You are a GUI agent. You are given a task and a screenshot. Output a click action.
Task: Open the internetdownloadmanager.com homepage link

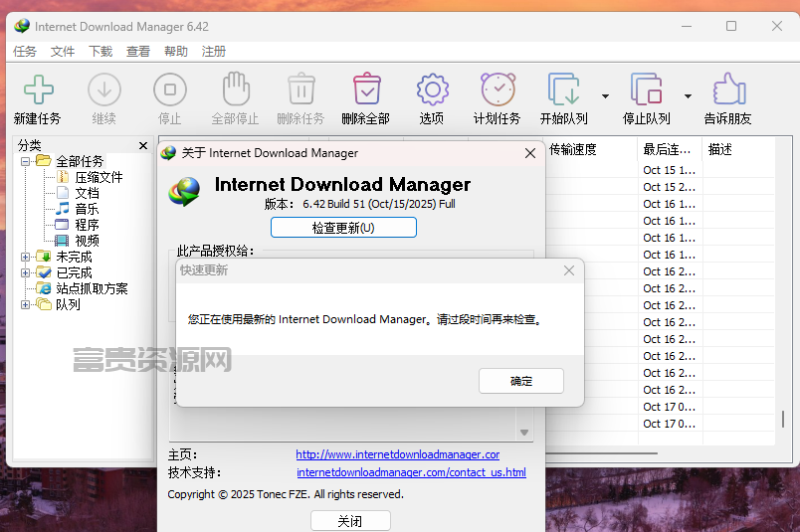pyautogui.click(x=397, y=454)
